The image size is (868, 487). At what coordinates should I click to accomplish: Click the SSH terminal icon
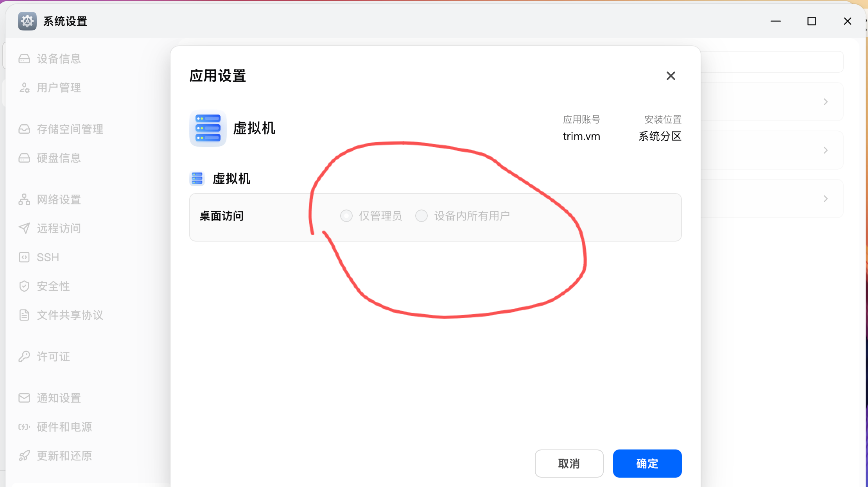(x=24, y=257)
